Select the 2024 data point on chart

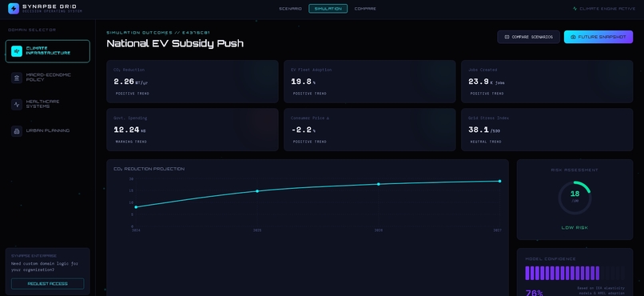point(136,207)
